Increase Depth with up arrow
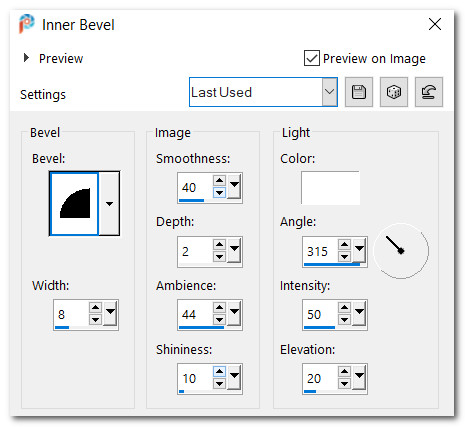Screen dimensions: 465x427 point(219,244)
